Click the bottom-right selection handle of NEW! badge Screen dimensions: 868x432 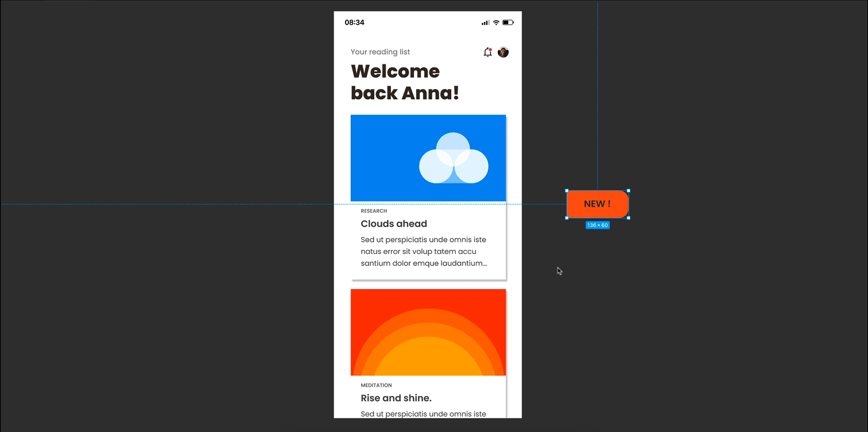click(628, 218)
